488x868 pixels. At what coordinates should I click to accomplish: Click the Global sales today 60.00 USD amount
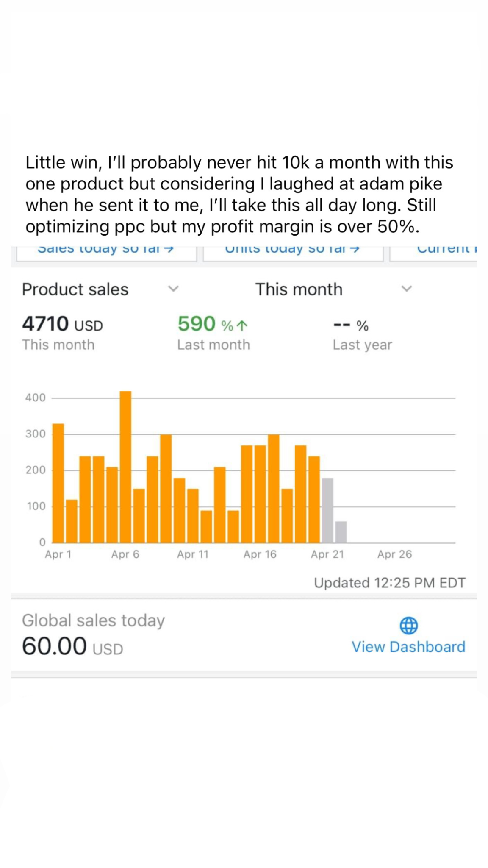[x=72, y=647]
